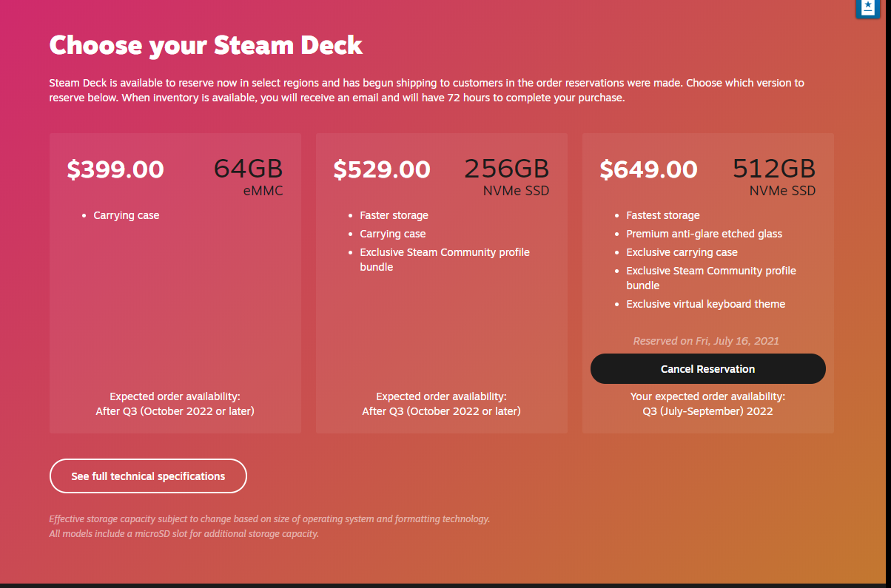Select the 256GB storage heading
Viewport: 891px width, 588px height.
tap(506, 169)
